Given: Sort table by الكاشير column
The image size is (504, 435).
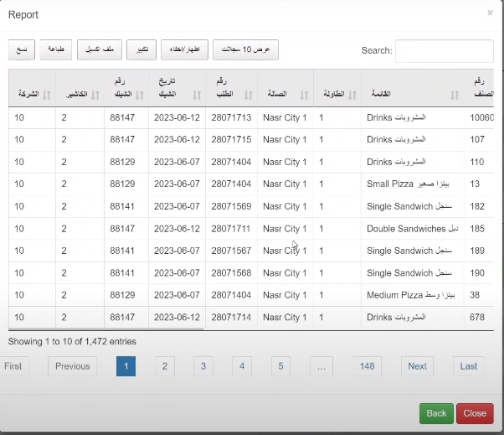Looking at the screenshot, I should click(x=93, y=95).
